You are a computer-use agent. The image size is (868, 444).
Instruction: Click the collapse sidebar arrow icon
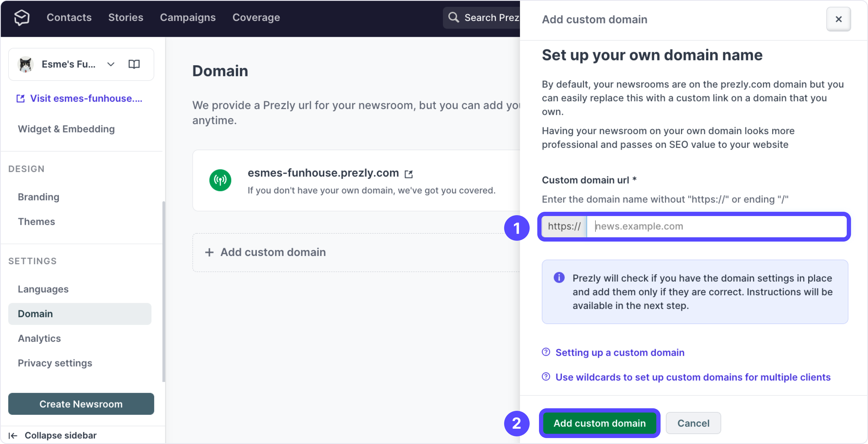tap(13, 436)
